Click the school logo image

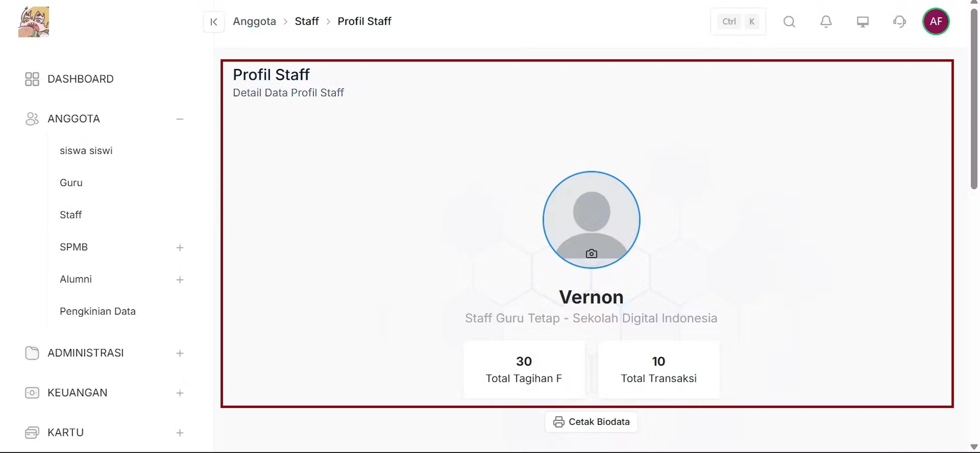[33, 22]
